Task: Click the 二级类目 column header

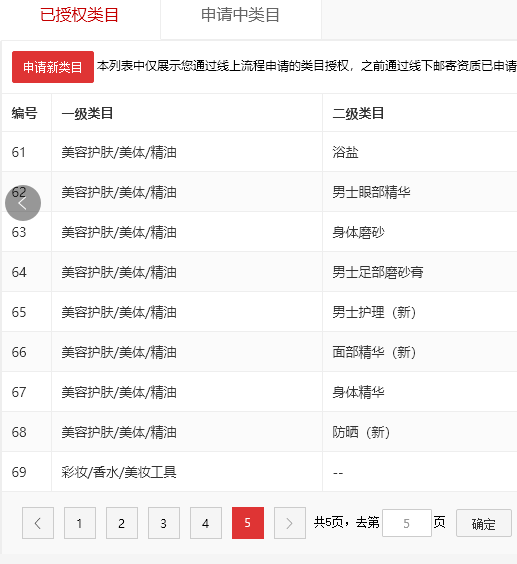Action: tap(358, 113)
